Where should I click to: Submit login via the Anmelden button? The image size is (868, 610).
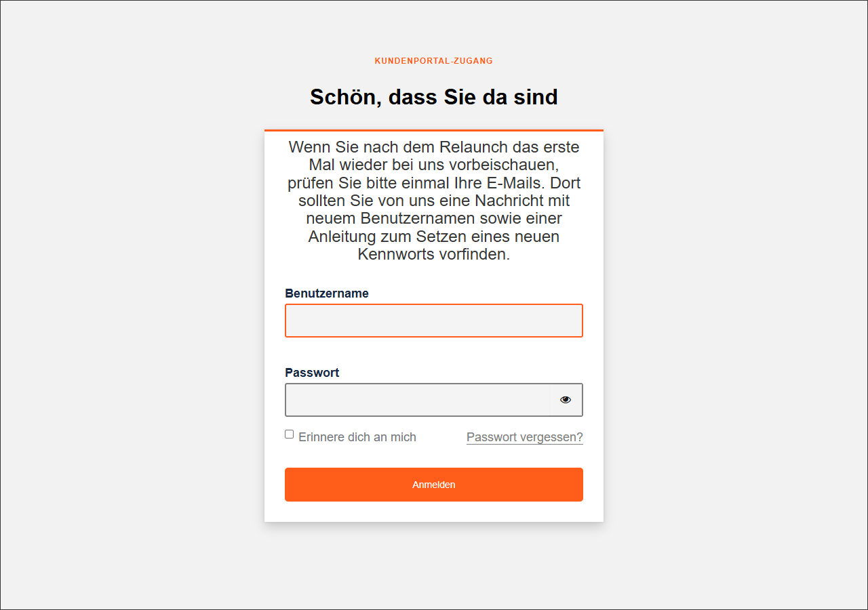(x=433, y=485)
